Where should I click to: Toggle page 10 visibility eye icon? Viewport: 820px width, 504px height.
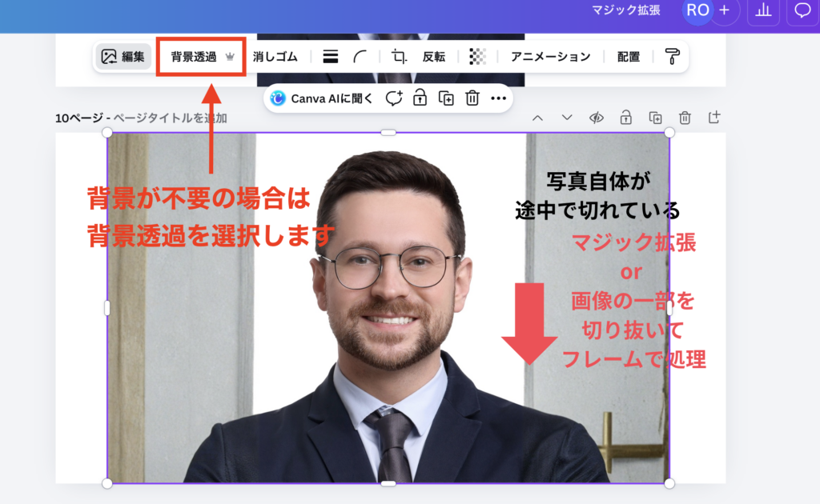tap(597, 118)
